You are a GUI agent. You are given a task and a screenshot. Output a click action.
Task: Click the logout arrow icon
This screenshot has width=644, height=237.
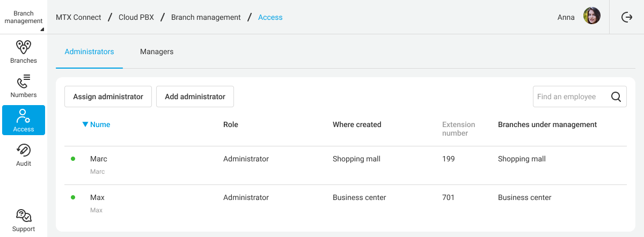626,17
